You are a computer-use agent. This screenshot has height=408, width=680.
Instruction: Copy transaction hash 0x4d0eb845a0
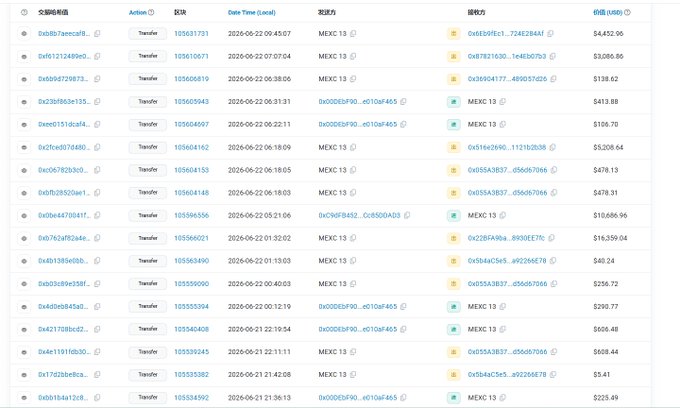(97, 307)
